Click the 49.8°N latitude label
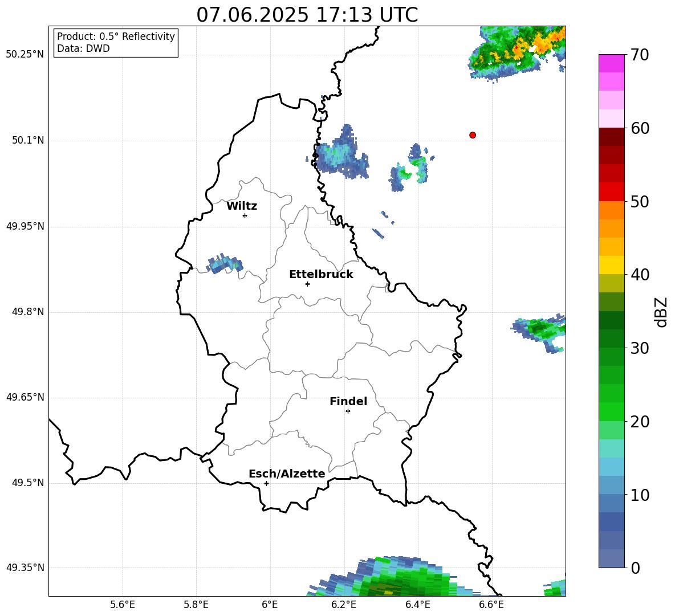Image resolution: width=675 pixels, height=616 pixels. 28,312
